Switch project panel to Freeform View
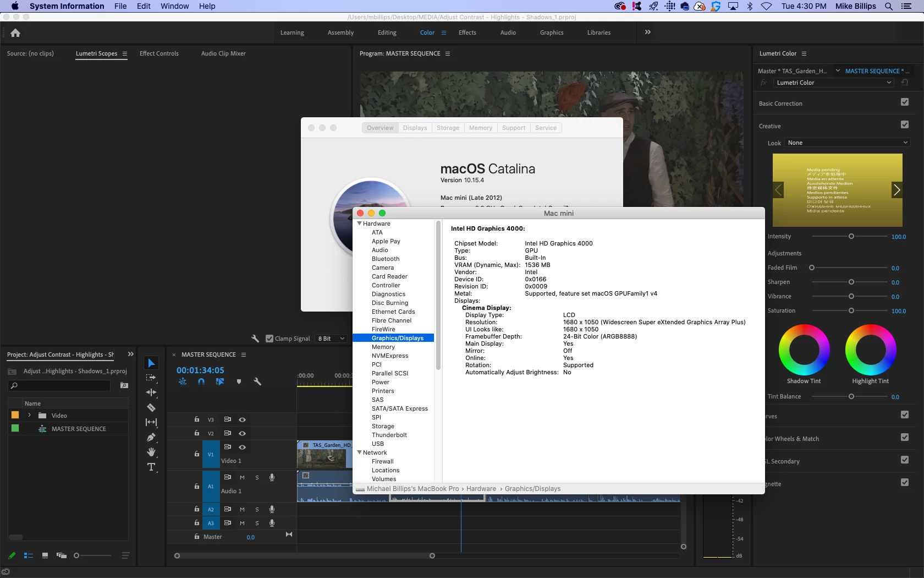The image size is (924, 578). coord(62,555)
